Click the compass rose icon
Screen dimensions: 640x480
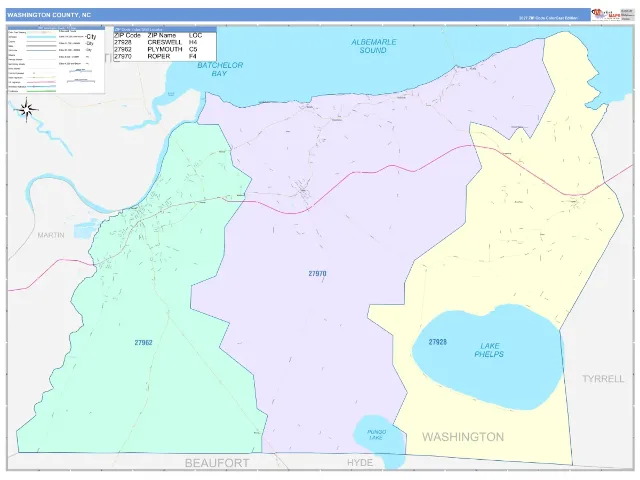tap(26, 109)
